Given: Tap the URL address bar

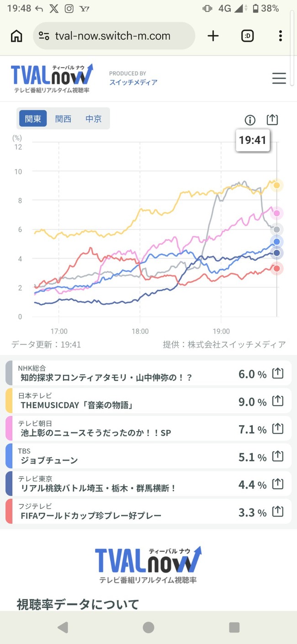Looking at the screenshot, I should pyautogui.click(x=114, y=36).
